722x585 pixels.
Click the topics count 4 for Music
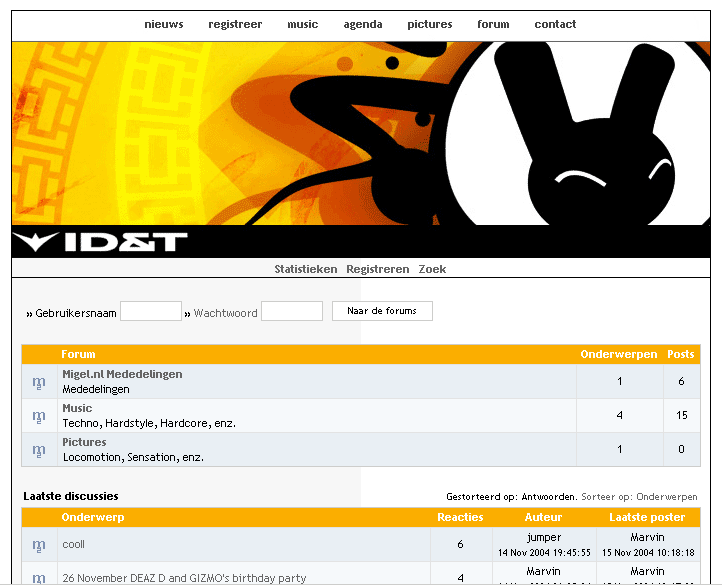pyautogui.click(x=620, y=415)
